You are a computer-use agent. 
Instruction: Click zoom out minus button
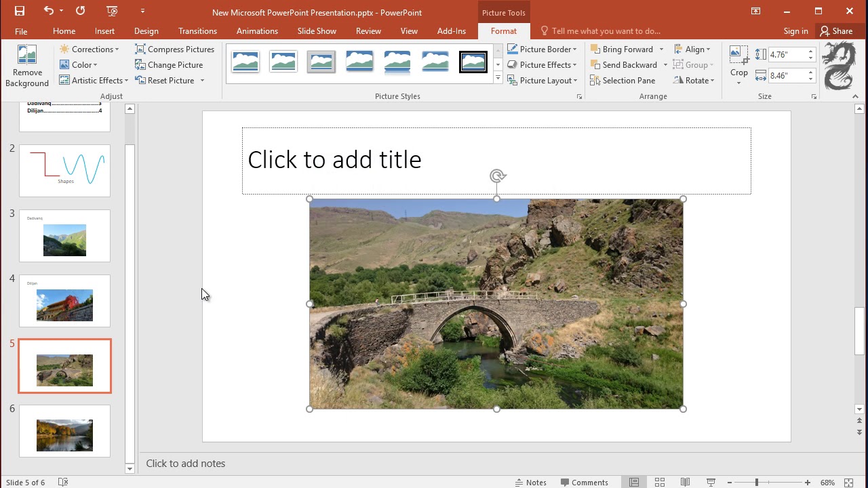tap(730, 483)
